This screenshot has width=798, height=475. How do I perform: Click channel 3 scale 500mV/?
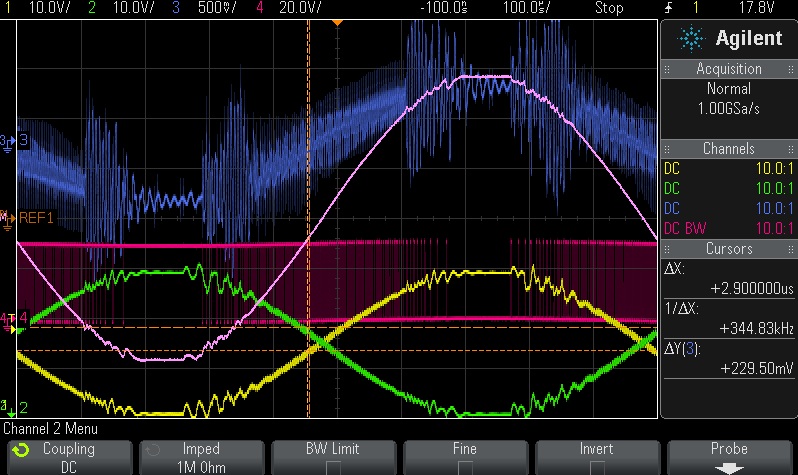click(216, 8)
